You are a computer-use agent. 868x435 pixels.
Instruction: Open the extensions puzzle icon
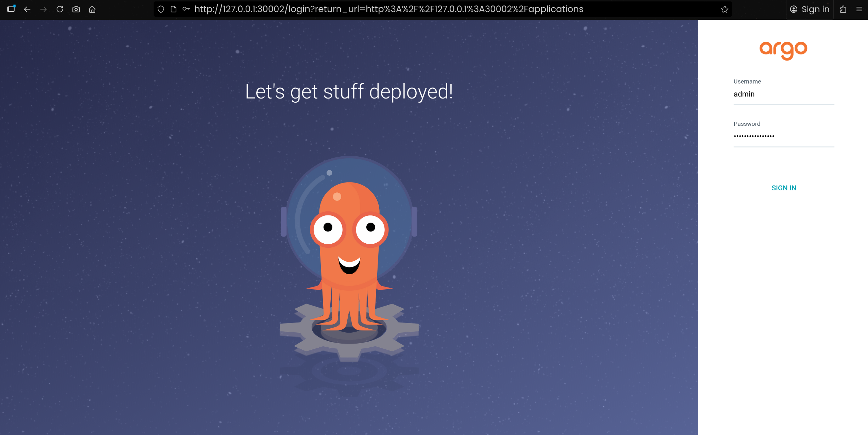pyautogui.click(x=843, y=9)
